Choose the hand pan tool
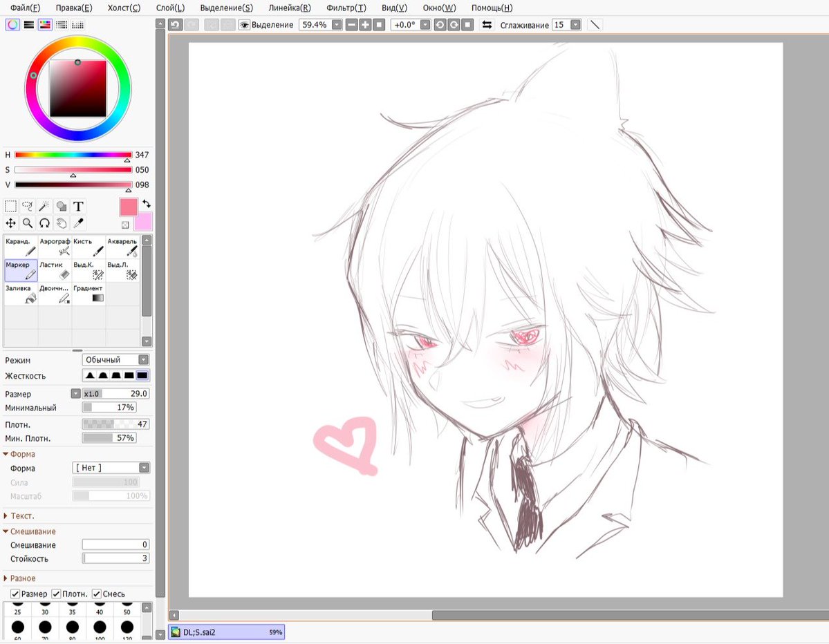This screenshot has width=829, height=644. pyautogui.click(x=62, y=223)
